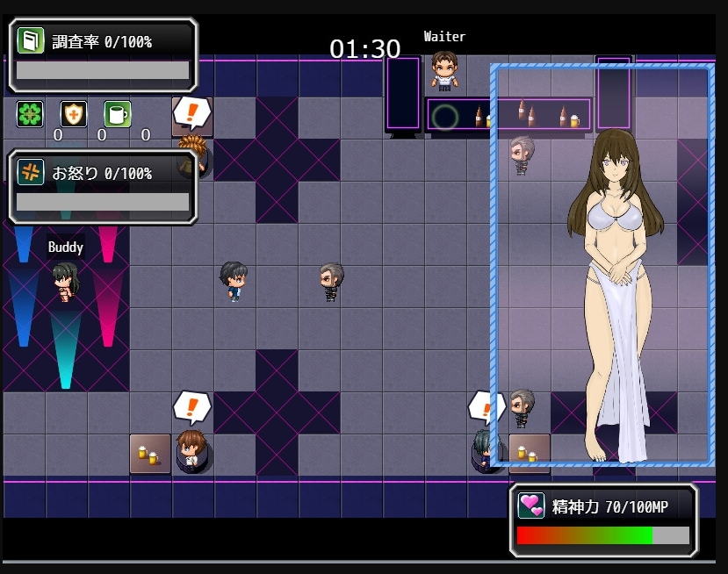Toggle the alert bubble near the beer table

tap(487, 405)
